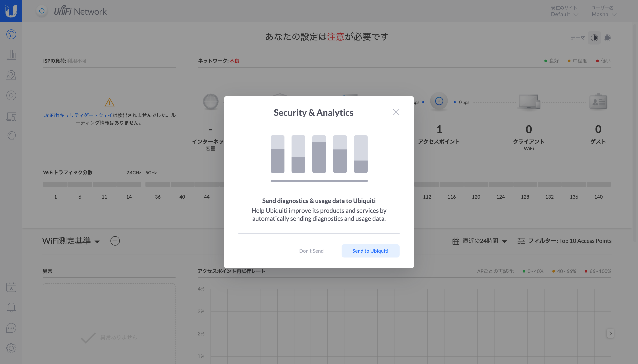Open the Alerts bell icon
Screen dimensions: 638x364
point(11,308)
